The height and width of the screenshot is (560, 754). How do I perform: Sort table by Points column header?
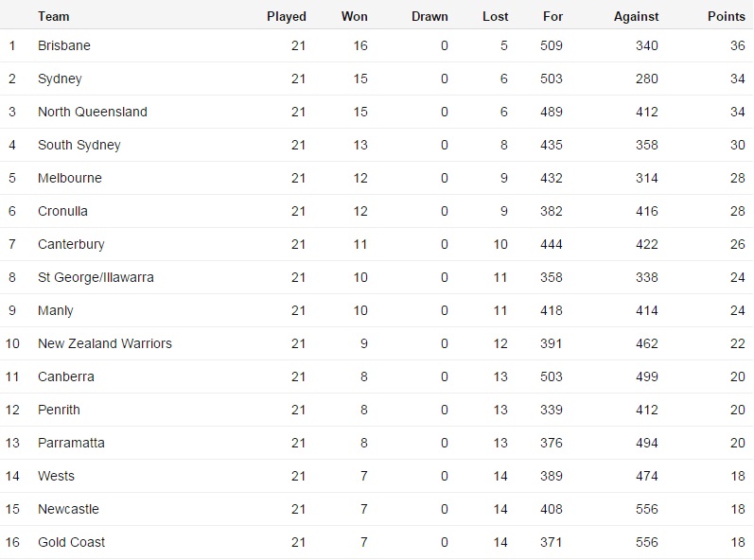tap(726, 16)
